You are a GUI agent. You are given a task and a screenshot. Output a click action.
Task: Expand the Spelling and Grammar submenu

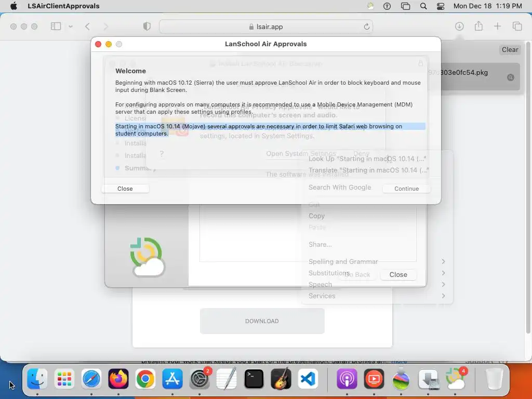(x=377, y=262)
